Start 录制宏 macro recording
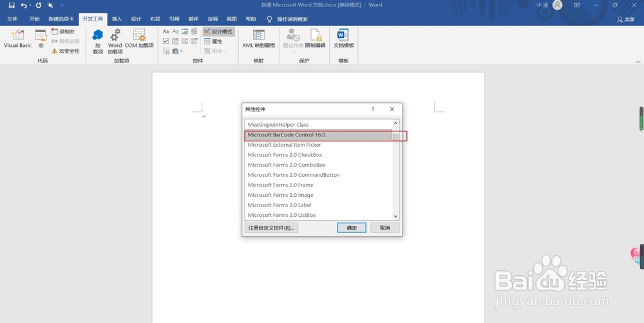The height and width of the screenshot is (323, 644). (x=63, y=32)
